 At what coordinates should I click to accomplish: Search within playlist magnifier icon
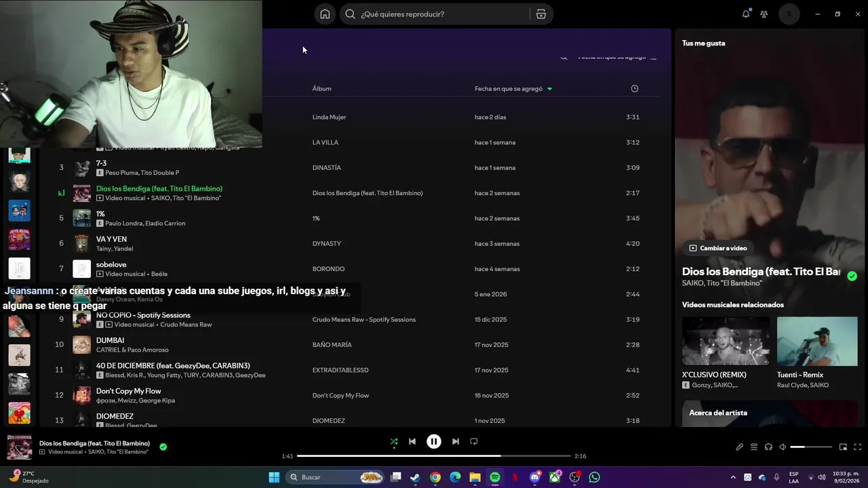[564, 58]
